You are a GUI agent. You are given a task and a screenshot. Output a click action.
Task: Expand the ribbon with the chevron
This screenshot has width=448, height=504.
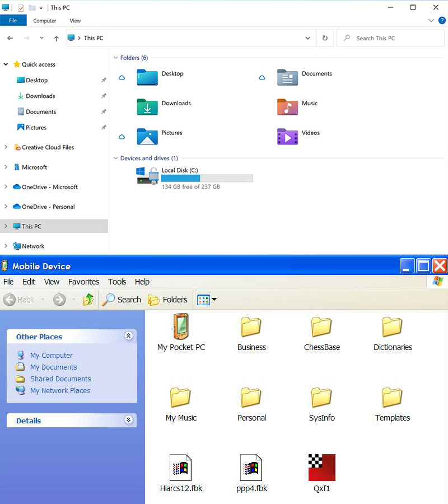(431, 21)
